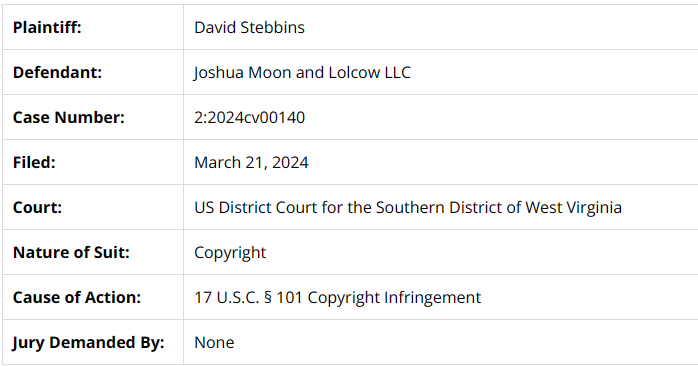The height and width of the screenshot is (366, 698).
Task: Click the word Stebbins in plaintiff row
Action: click(x=272, y=28)
